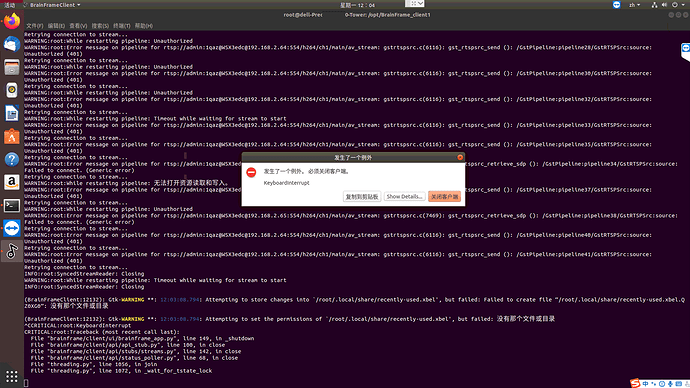Image resolution: width=690 pixels, height=388 pixels.
Task: Click the 活动 Activities button
Action: point(10,5)
